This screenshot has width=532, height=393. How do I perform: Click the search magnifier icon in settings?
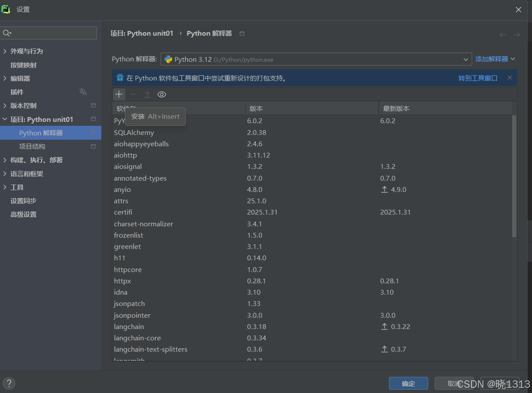[7, 33]
